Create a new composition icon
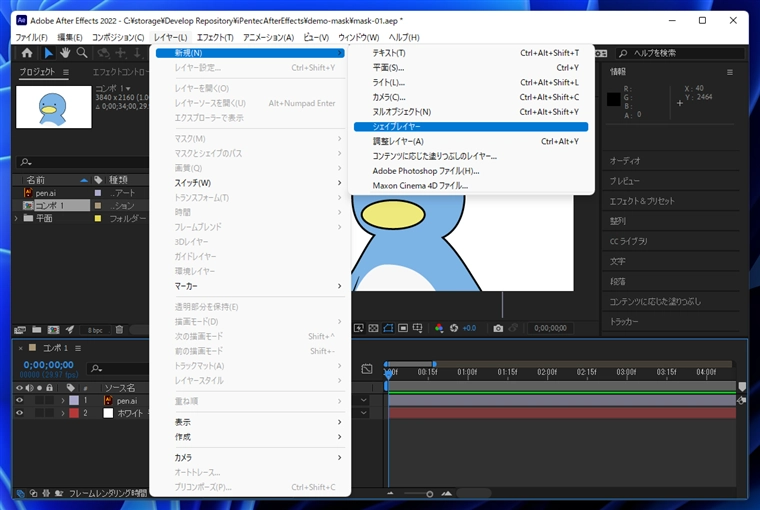Viewport: 760px width, 510px height. [x=53, y=330]
